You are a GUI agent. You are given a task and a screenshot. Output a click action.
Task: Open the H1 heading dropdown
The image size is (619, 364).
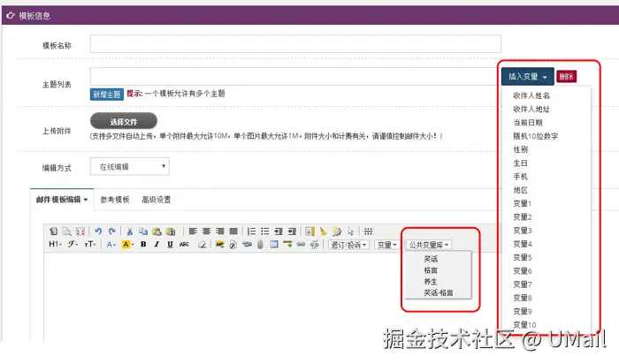[x=55, y=245]
